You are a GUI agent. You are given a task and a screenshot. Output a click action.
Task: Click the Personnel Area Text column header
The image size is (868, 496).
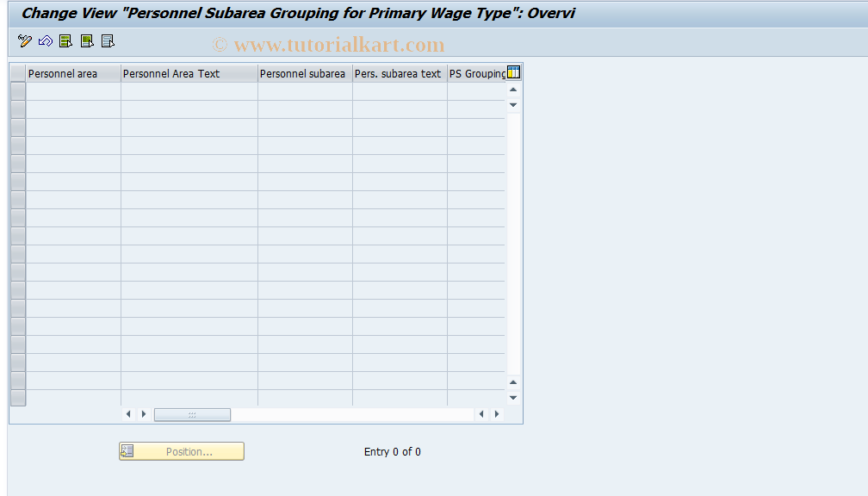(x=189, y=74)
